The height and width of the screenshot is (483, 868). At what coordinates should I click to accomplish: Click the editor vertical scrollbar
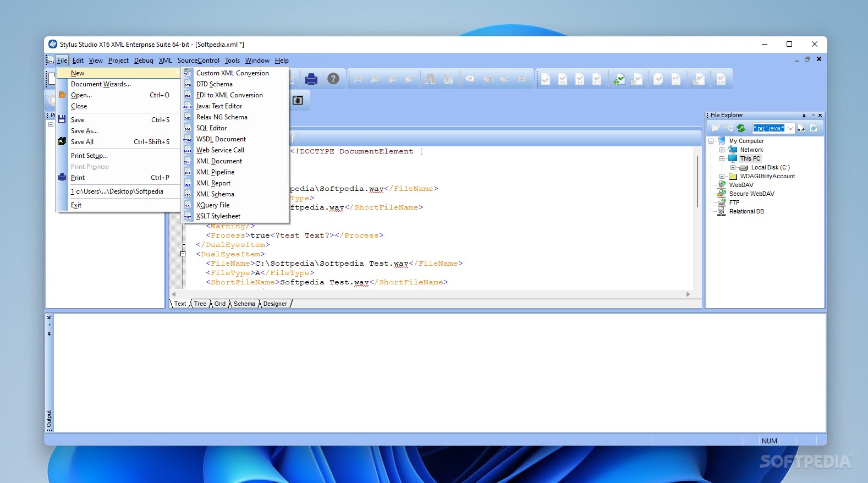coord(697,182)
